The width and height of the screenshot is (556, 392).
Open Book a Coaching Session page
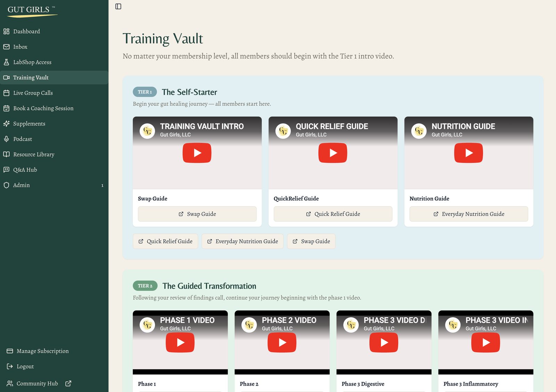click(x=54, y=108)
